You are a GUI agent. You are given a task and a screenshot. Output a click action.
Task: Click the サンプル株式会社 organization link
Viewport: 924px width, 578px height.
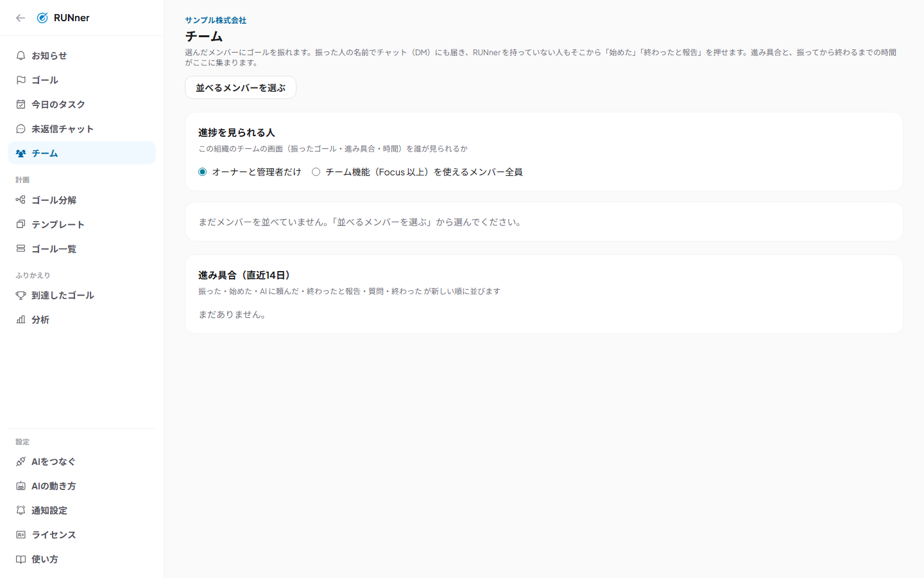216,21
